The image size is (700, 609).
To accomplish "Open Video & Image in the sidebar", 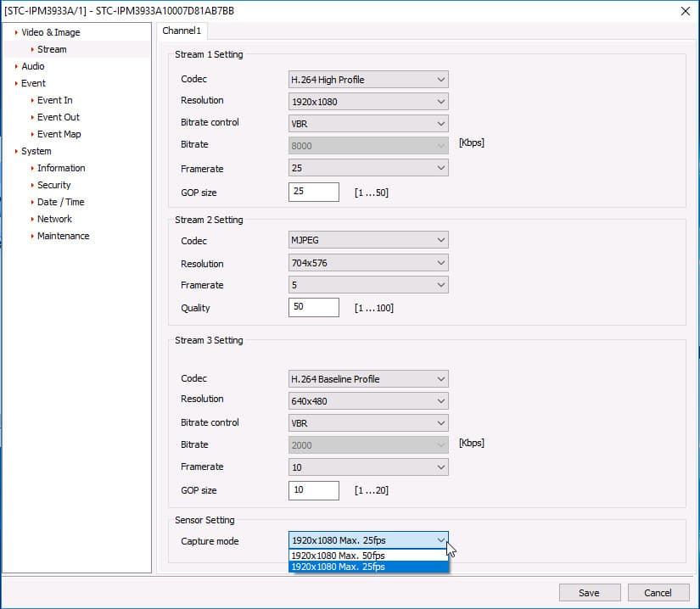I will (x=50, y=32).
